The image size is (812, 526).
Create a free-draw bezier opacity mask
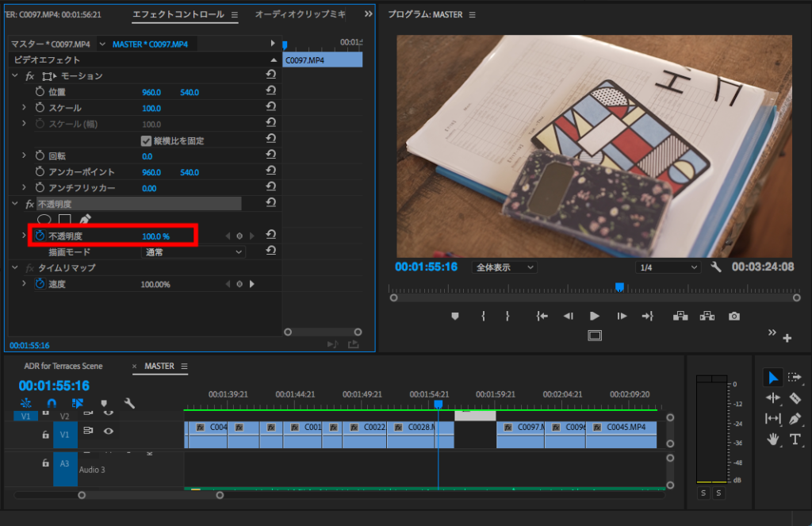pyautogui.click(x=86, y=220)
